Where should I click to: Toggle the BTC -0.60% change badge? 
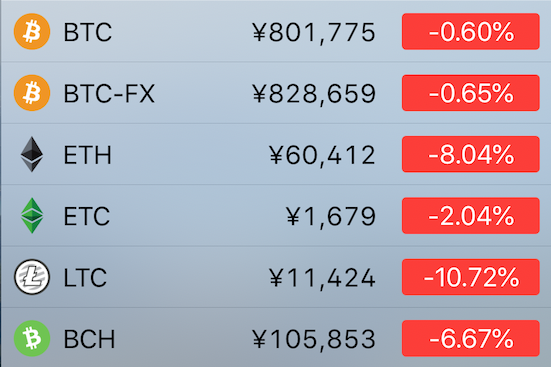[x=471, y=32]
